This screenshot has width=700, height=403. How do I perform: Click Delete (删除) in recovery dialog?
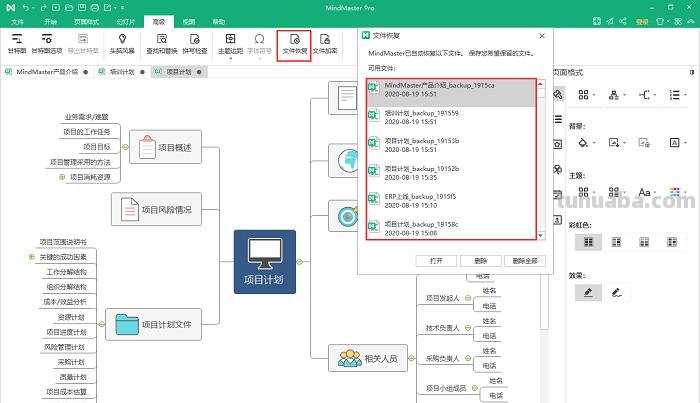481,261
